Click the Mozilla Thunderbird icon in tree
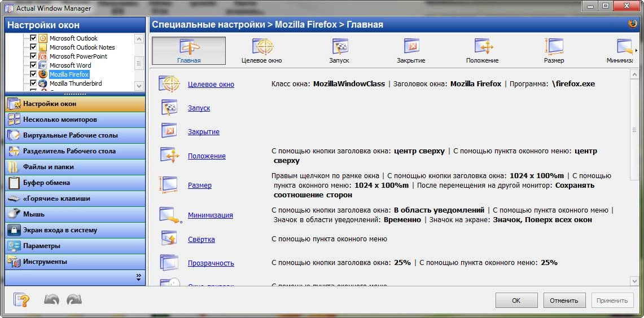The height and width of the screenshot is (318, 644). [x=43, y=83]
